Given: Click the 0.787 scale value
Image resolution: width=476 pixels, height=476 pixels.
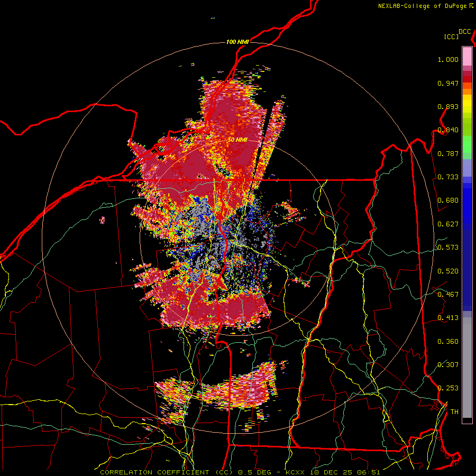Looking at the screenshot, I should pos(448,153).
